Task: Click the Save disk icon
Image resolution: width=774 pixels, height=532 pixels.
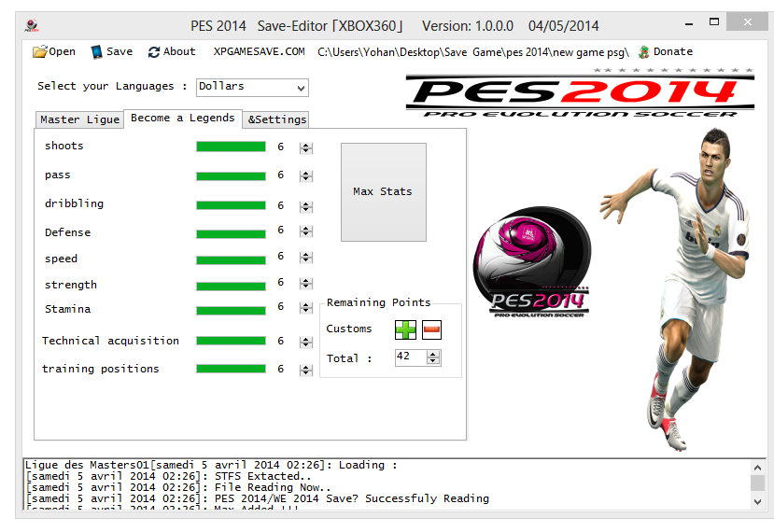Action: click(x=96, y=52)
